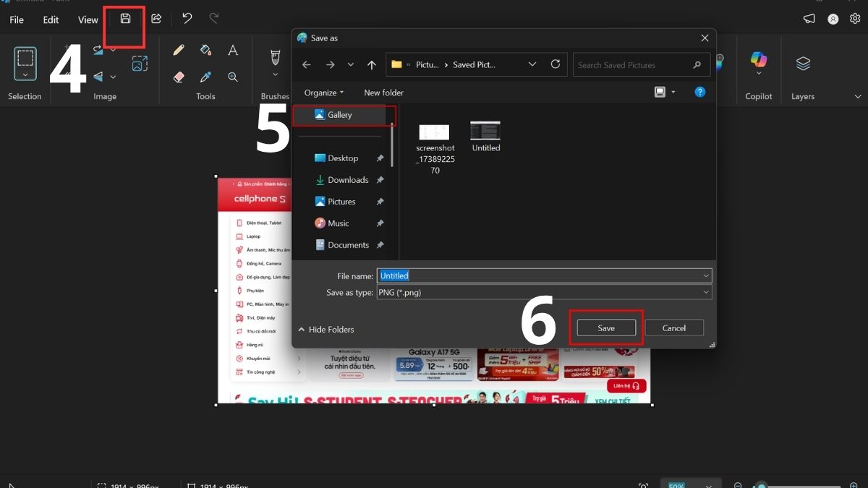Click the New folder button

pyautogui.click(x=383, y=93)
